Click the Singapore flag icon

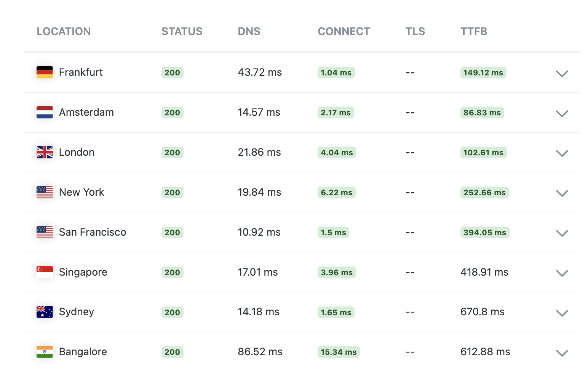45,272
